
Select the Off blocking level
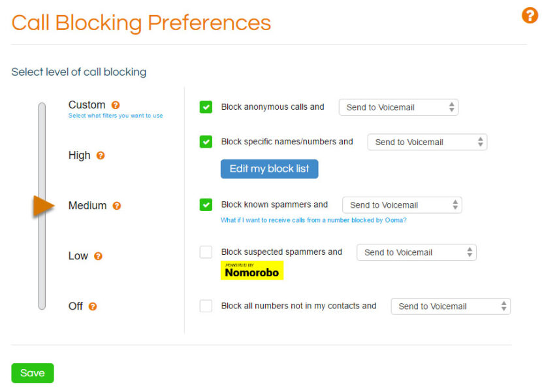(75, 306)
